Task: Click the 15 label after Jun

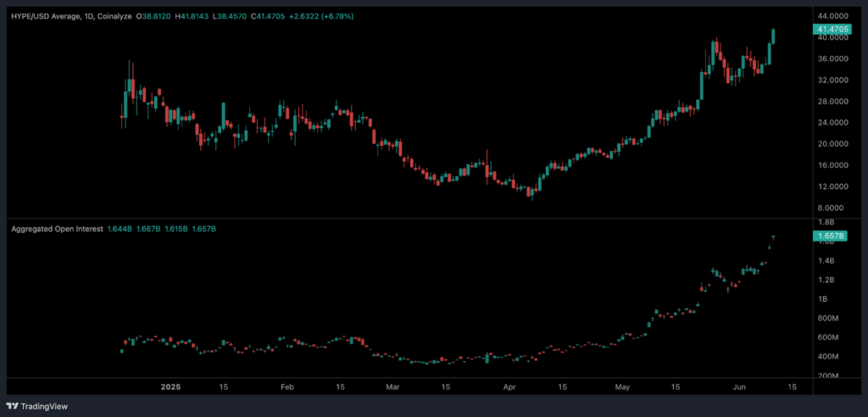Action: click(792, 386)
